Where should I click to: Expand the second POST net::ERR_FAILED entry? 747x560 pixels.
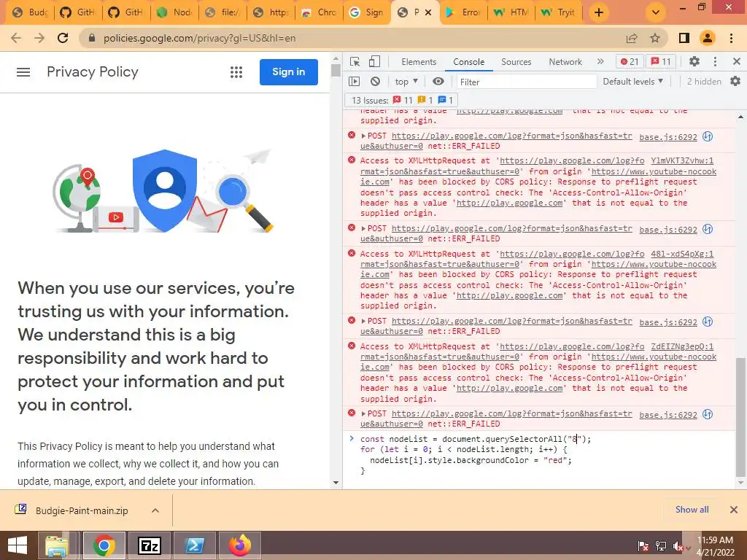[363, 229]
